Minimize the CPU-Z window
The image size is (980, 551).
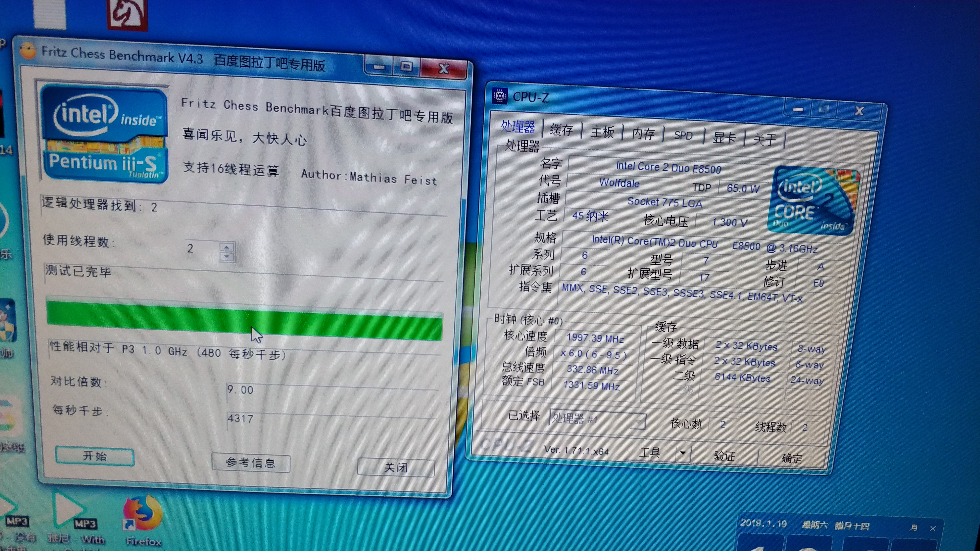click(798, 109)
